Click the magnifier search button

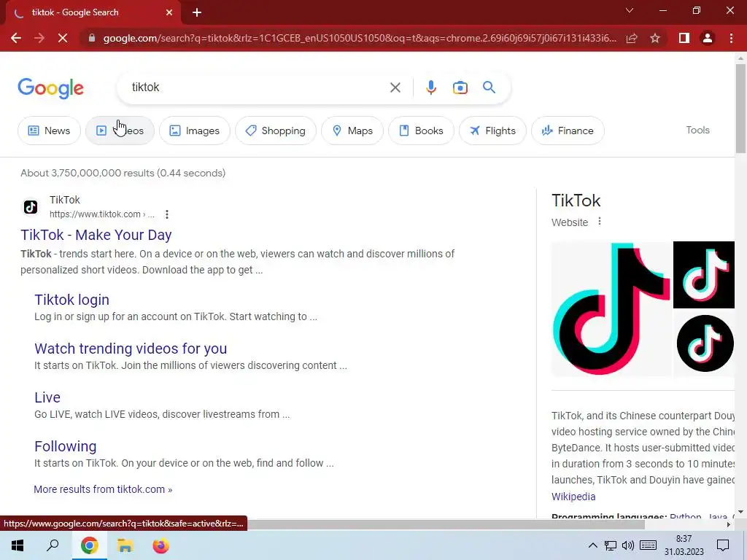[489, 87]
